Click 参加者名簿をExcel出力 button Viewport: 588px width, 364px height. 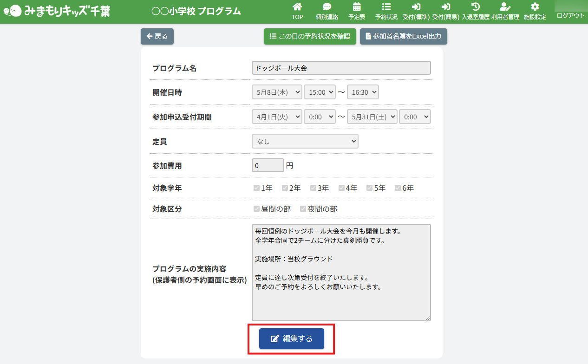coord(403,36)
